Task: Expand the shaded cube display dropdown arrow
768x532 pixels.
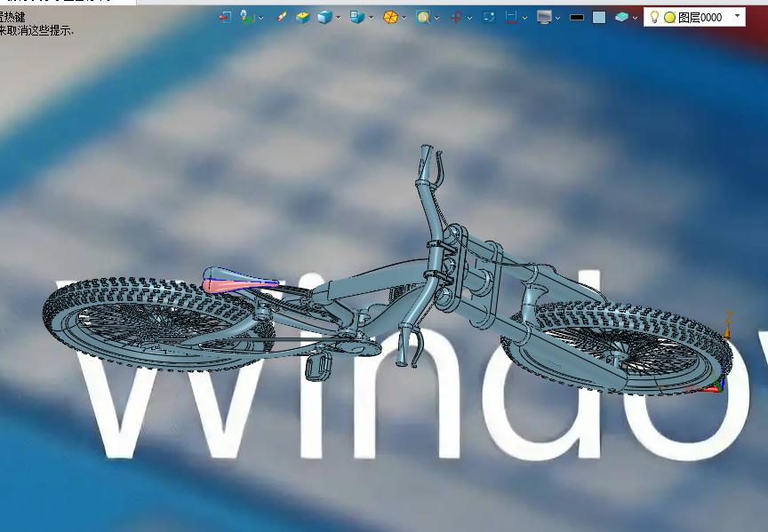Action: point(338,18)
